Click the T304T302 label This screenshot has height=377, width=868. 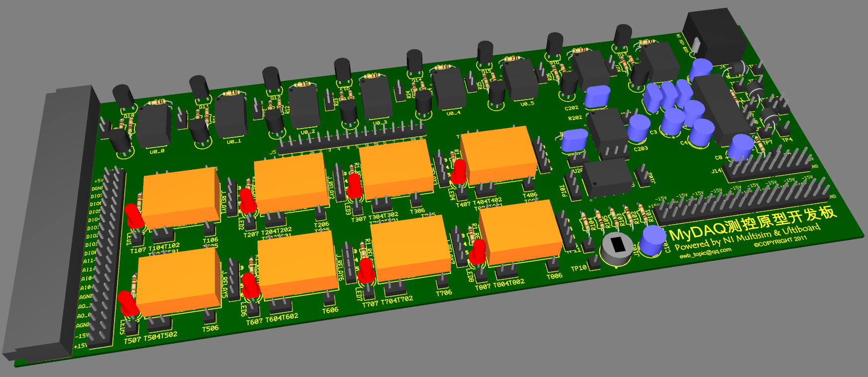(383, 216)
